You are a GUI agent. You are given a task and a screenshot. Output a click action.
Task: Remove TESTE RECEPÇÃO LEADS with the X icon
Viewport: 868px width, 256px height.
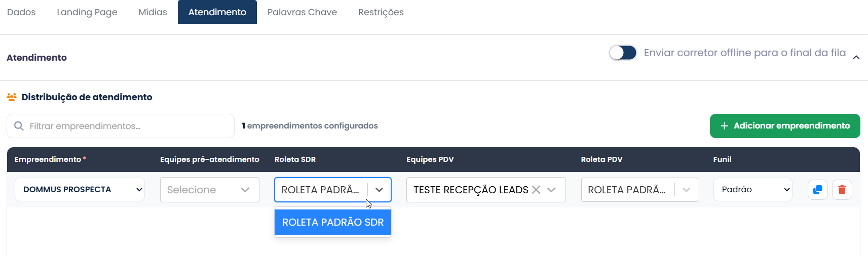pyautogui.click(x=536, y=190)
